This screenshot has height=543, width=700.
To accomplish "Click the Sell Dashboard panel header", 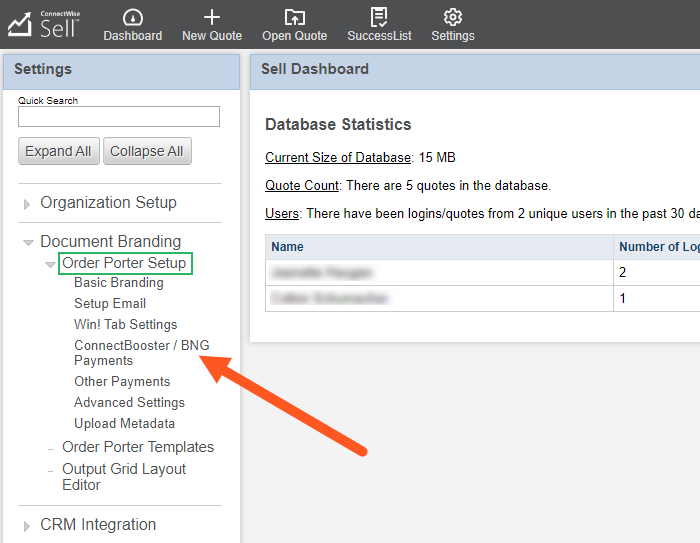I will coord(475,70).
